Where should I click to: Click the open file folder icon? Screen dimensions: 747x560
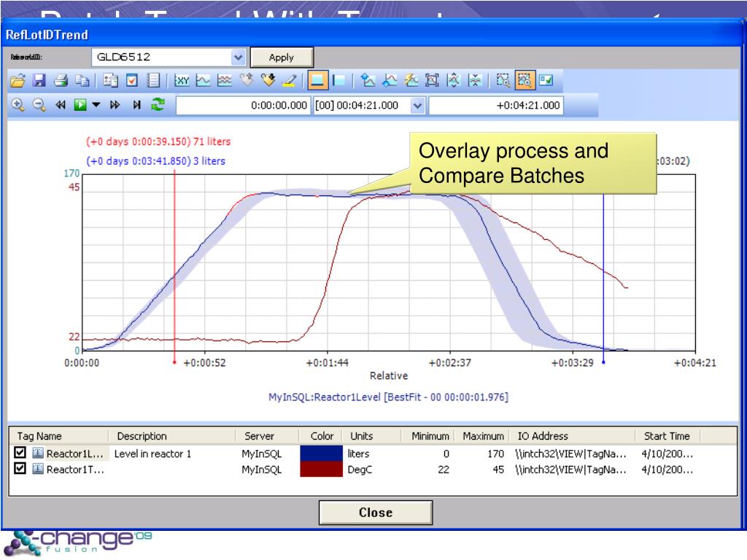(x=18, y=80)
